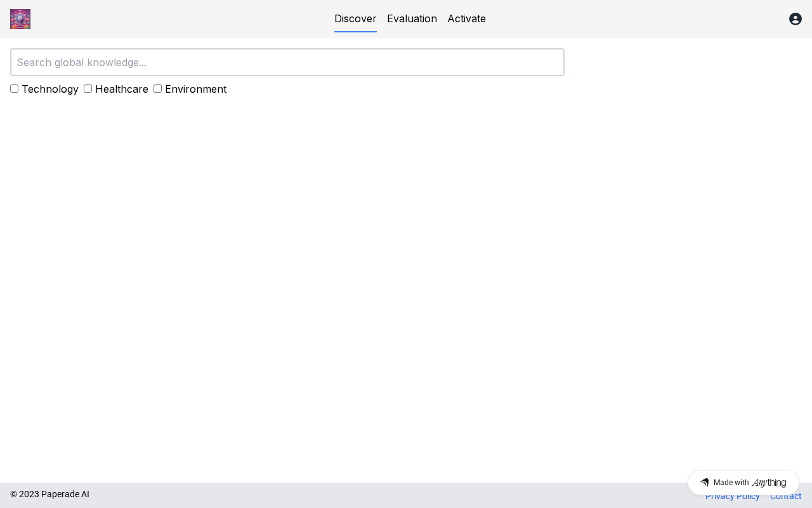Viewport: 812px width, 508px height.
Task: Click the Healthcare label text
Action: coord(122,89)
